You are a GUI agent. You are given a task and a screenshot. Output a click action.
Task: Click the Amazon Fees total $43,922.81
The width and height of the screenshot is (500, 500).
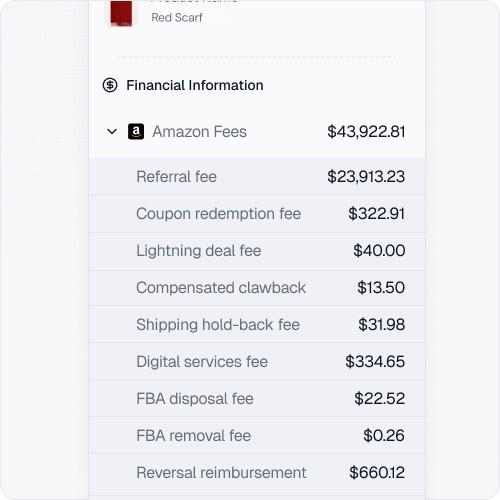[366, 132]
